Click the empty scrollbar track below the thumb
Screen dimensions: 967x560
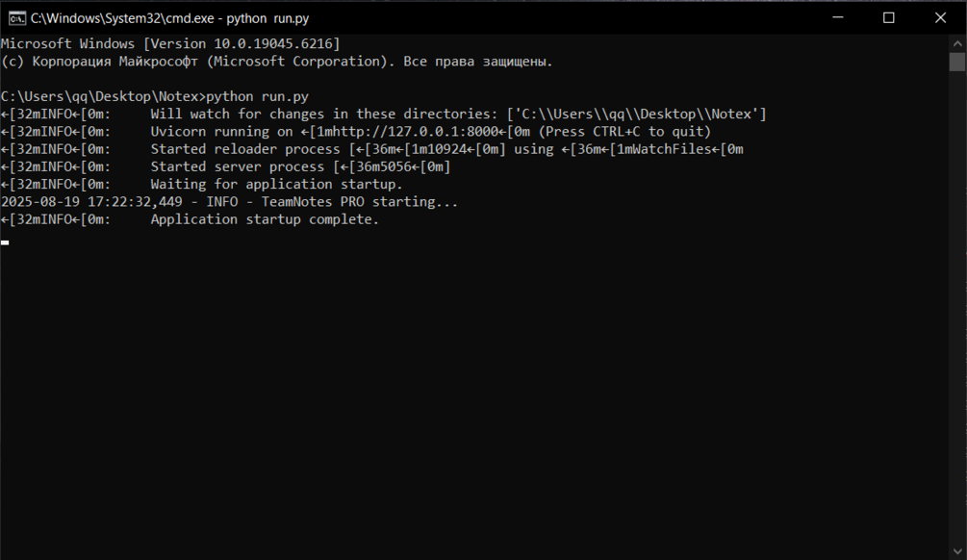pyautogui.click(x=957, y=307)
